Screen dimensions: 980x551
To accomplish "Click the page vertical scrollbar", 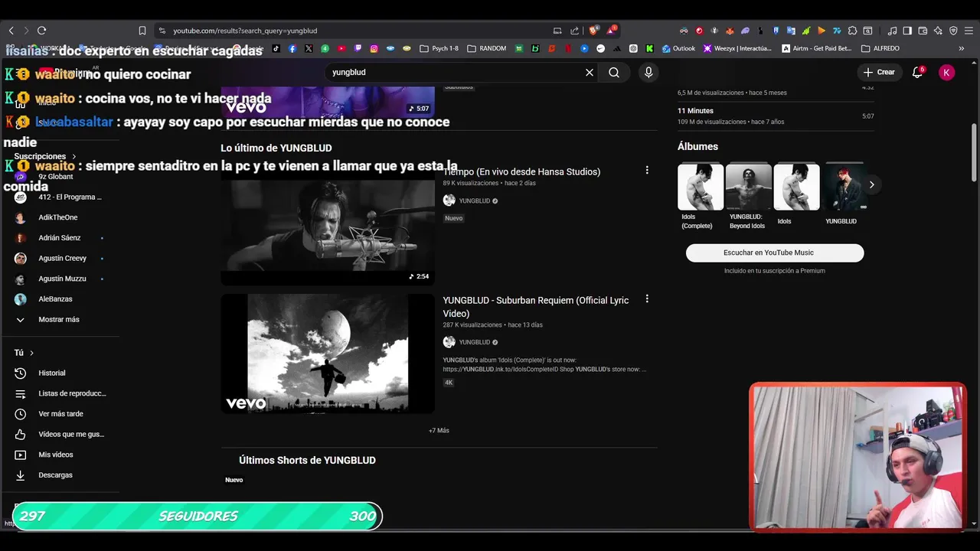I will [x=974, y=152].
